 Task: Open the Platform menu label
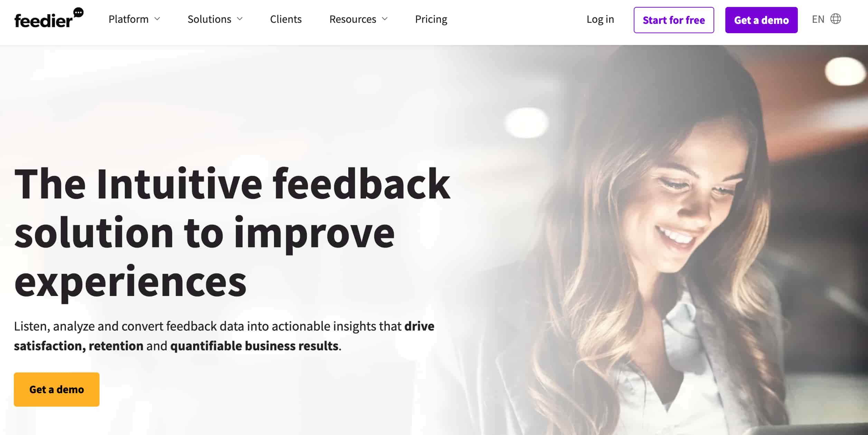point(129,19)
